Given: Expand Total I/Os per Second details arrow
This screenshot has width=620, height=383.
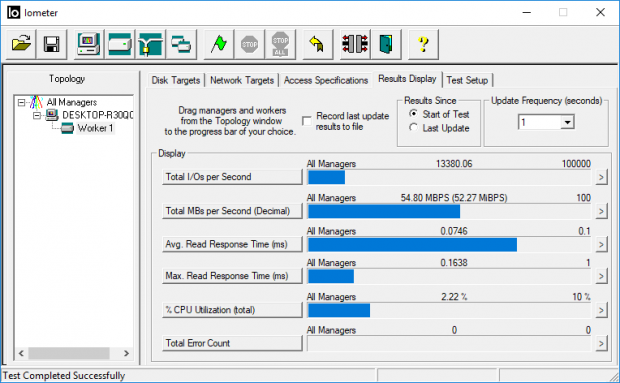Looking at the screenshot, I should (601, 177).
